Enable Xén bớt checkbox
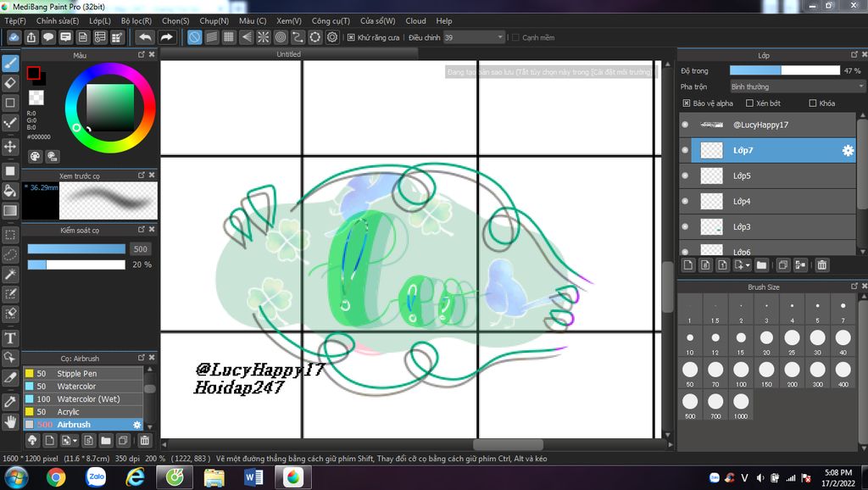The width and height of the screenshot is (868, 490). 749,103
